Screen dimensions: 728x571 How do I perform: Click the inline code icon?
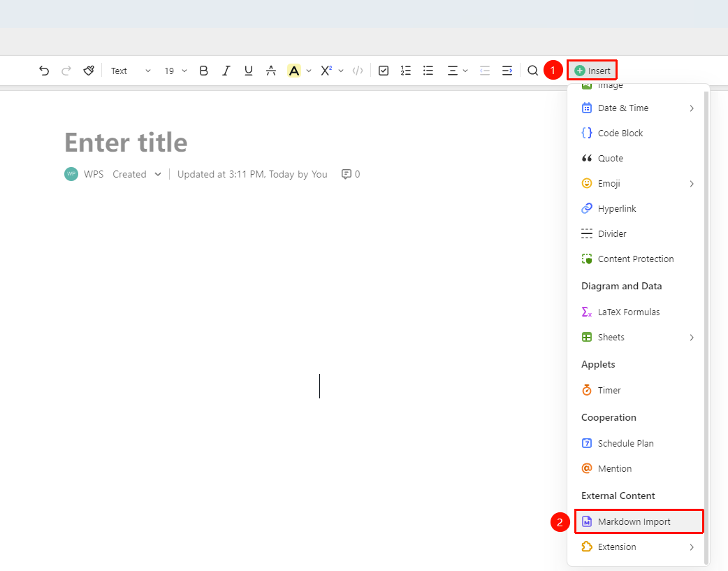358,71
